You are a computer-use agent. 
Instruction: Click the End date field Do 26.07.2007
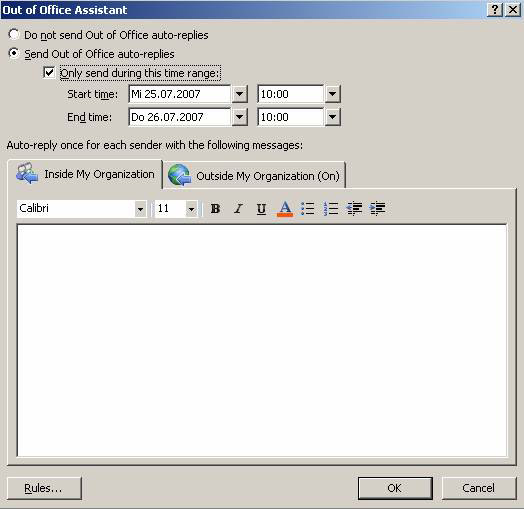pyautogui.click(x=180, y=117)
